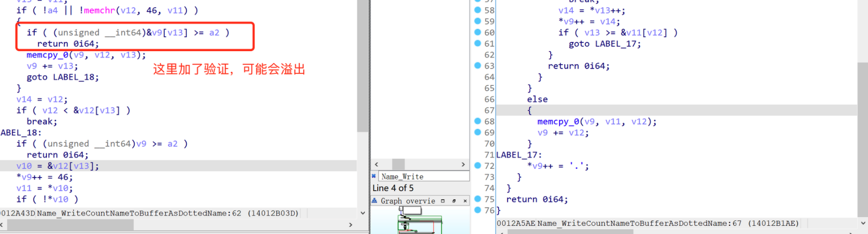Click left pane scroll-right arrow

click(351, 225)
